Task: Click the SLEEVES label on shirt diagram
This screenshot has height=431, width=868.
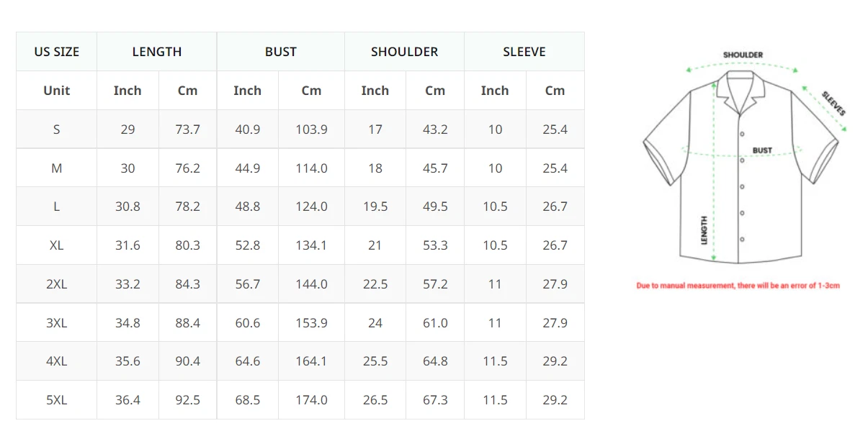Action: pos(833,103)
